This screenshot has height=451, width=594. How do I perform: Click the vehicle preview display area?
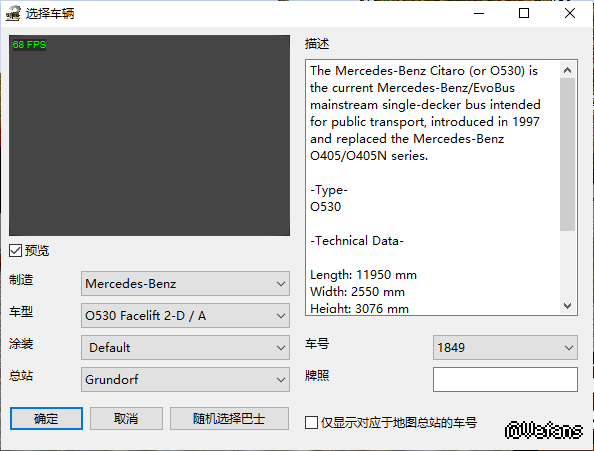(149, 136)
